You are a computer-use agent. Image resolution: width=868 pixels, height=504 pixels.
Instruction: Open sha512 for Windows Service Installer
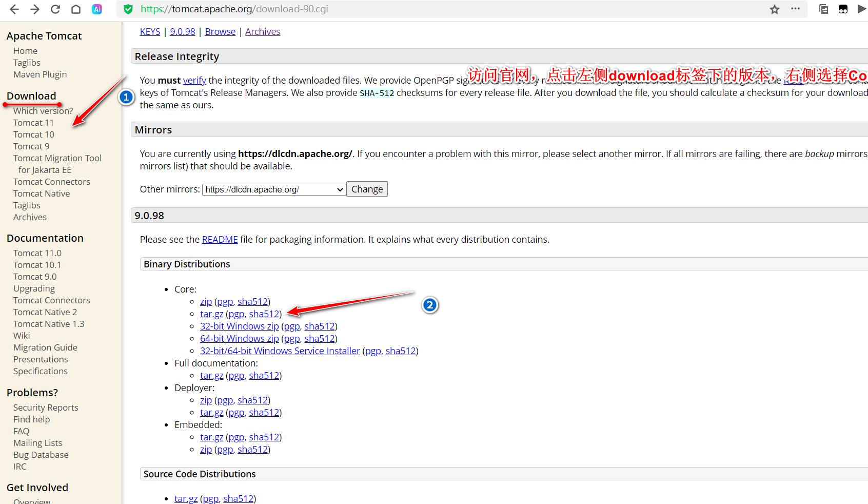tap(401, 351)
